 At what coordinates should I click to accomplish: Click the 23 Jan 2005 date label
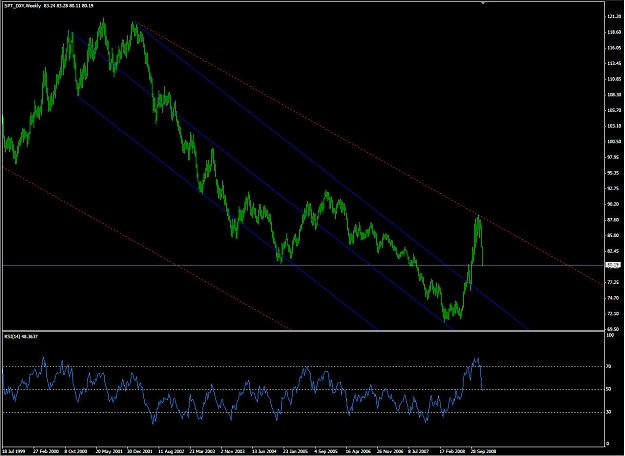point(295,451)
